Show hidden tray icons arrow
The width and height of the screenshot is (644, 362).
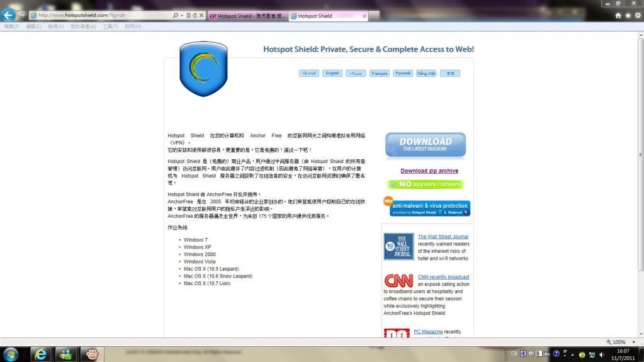572,354
